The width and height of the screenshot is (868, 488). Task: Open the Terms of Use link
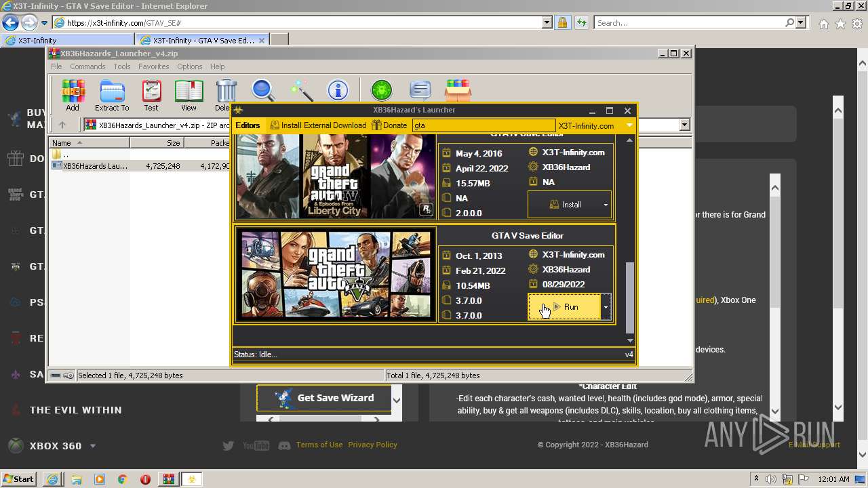[x=319, y=445]
